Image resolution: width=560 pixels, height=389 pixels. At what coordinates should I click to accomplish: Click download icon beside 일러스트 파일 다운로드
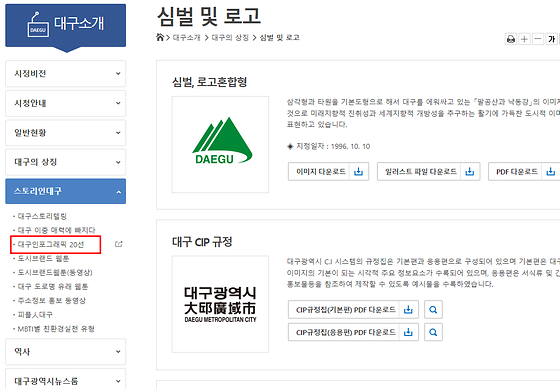470,172
